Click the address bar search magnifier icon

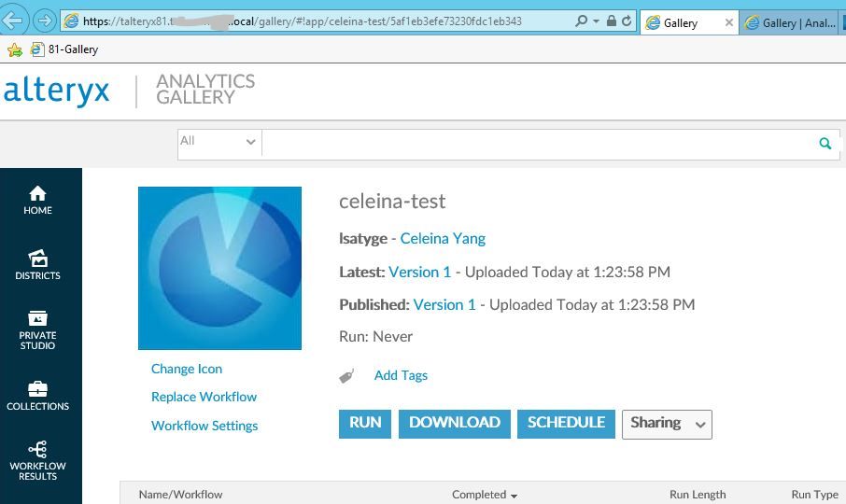[x=581, y=21]
